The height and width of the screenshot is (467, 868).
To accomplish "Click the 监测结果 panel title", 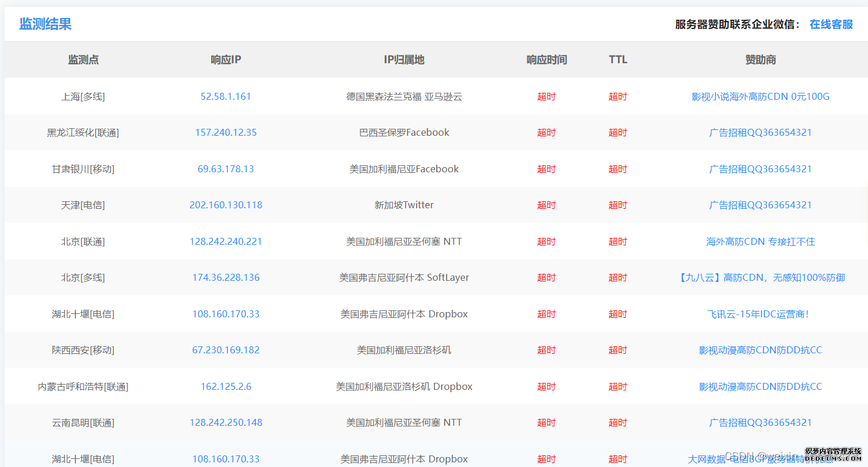I will (45, 24).
